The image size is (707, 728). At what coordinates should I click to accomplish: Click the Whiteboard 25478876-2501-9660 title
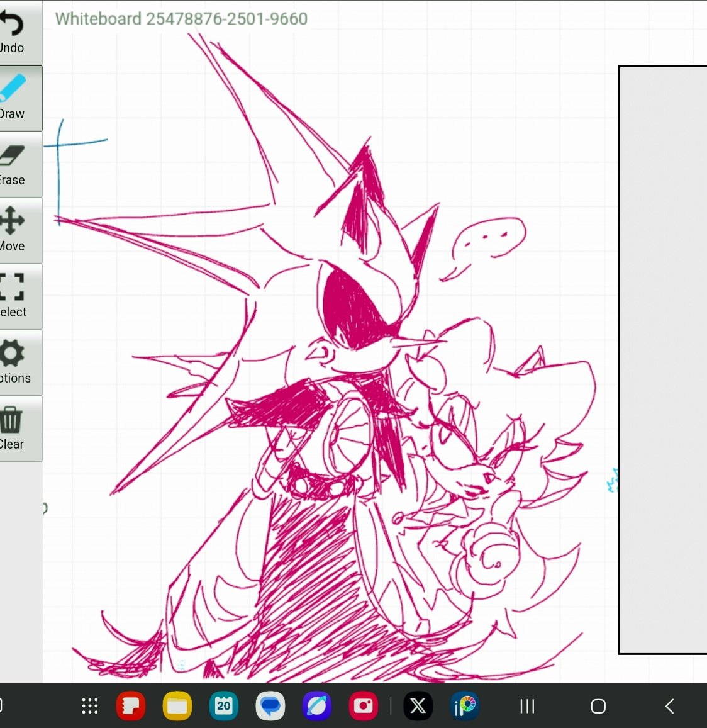(x=181, y=19)
